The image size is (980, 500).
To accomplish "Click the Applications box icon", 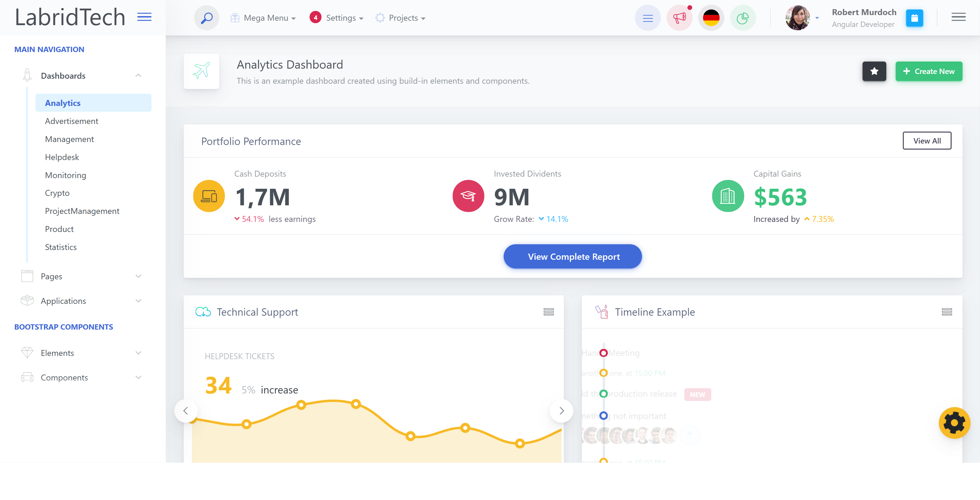I will coord(27,301).
